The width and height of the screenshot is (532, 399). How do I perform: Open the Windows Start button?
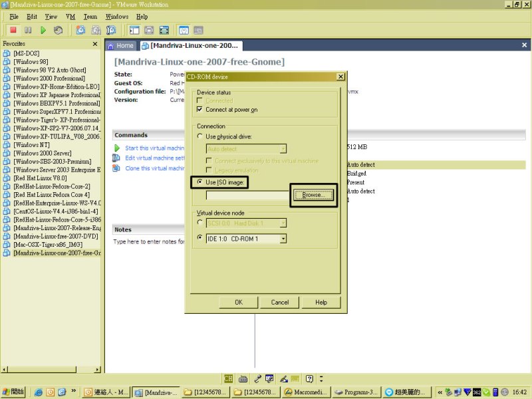[13, 392]
